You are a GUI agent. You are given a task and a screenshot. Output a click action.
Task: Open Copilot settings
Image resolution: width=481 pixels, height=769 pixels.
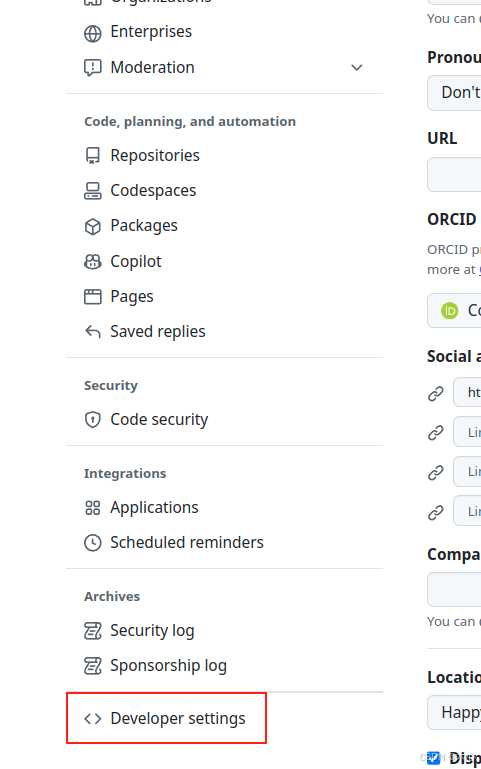(136, 262)
